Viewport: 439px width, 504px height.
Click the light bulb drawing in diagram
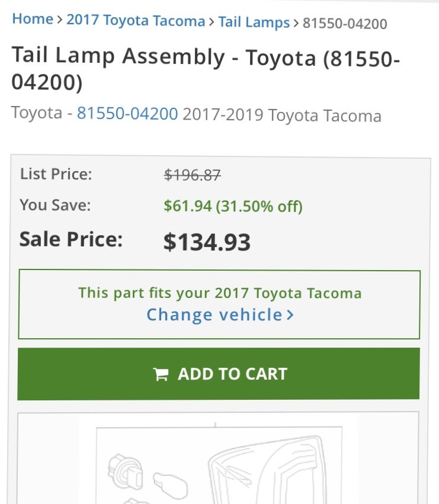tap(170, 484)
